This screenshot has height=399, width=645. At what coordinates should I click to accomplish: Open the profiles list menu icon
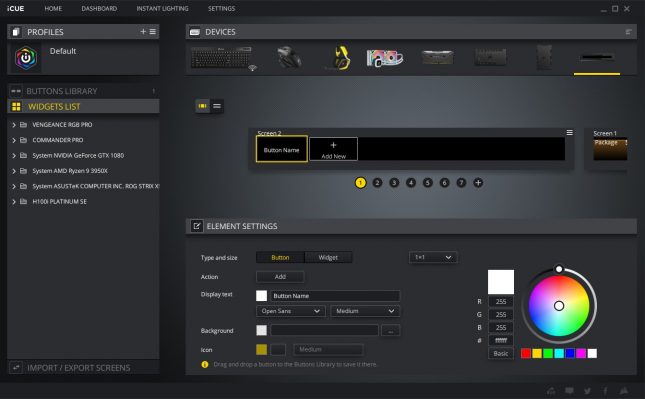pyautogui.click(x=153, y=32)
